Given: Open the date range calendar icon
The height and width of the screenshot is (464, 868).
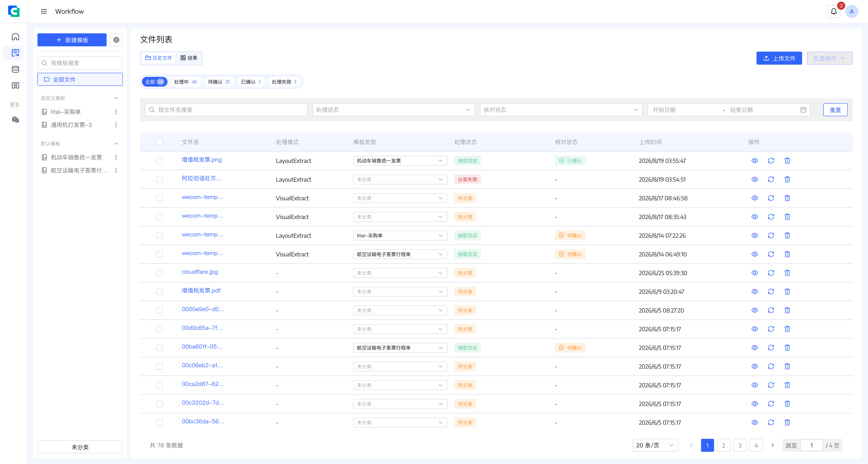Looking at the screenshot, I should (803, 110).
